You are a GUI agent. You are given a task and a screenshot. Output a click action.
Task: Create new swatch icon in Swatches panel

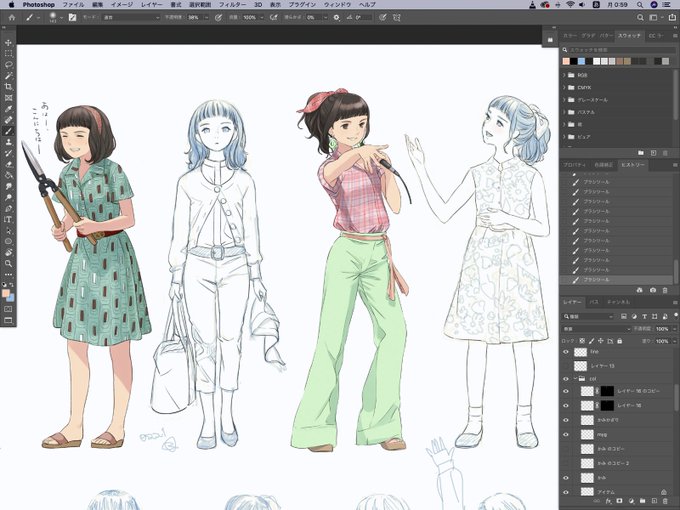click(x=653, y=153)
